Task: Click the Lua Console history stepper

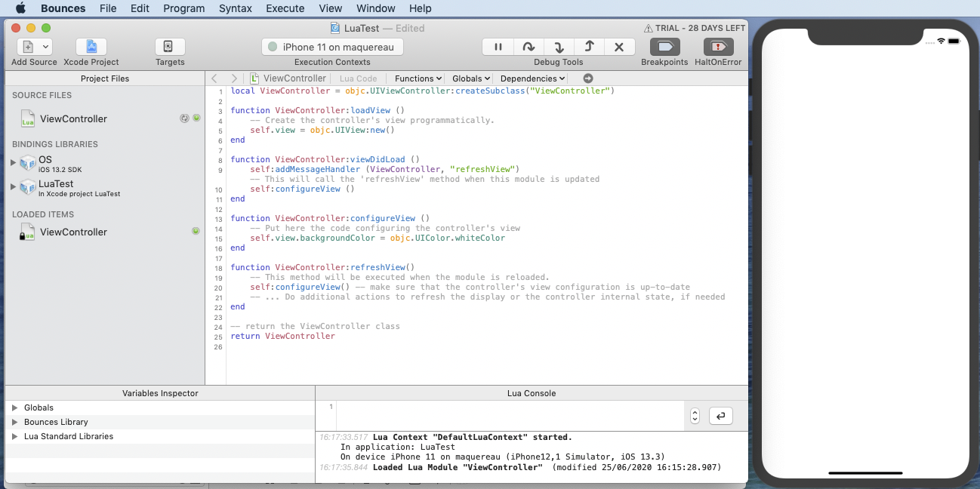Action: pos(695,416)
